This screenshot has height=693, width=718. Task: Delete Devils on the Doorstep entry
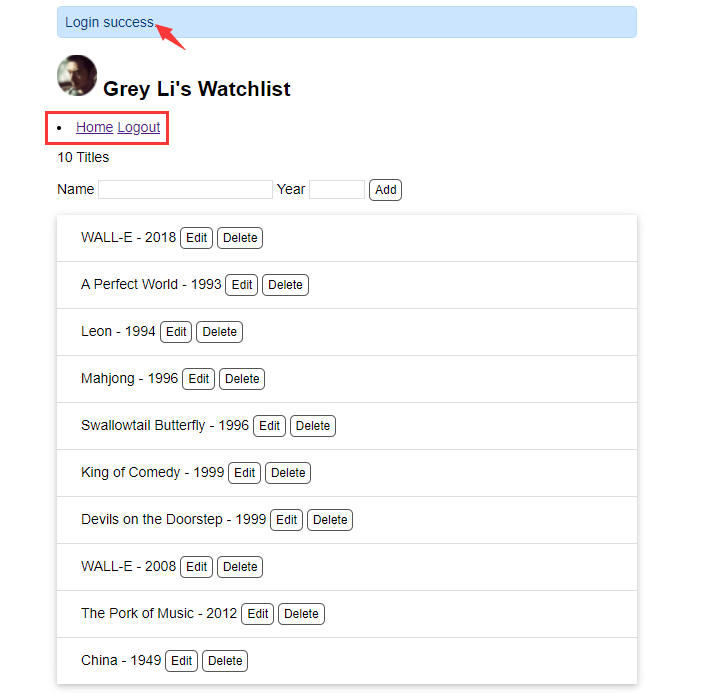tap(330, 520)
